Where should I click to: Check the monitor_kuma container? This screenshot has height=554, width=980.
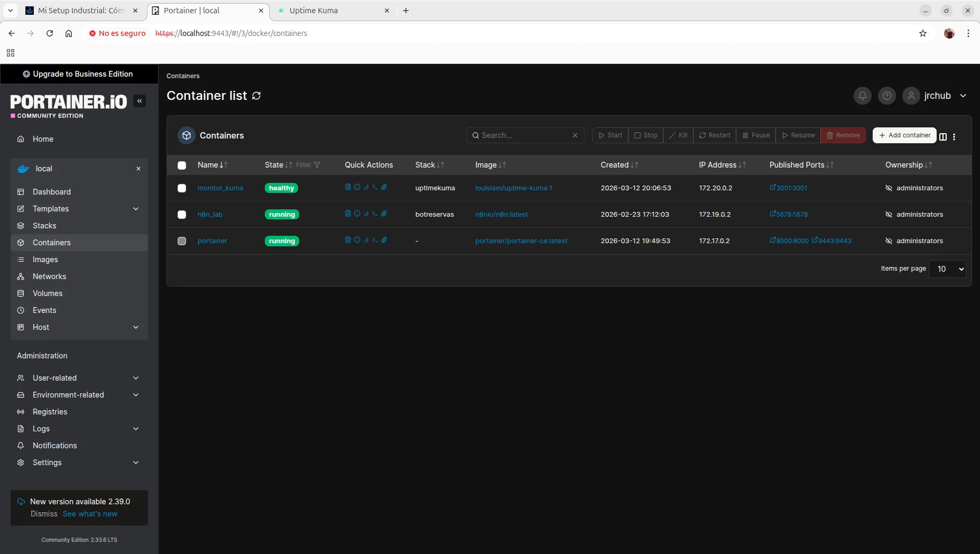182,188
